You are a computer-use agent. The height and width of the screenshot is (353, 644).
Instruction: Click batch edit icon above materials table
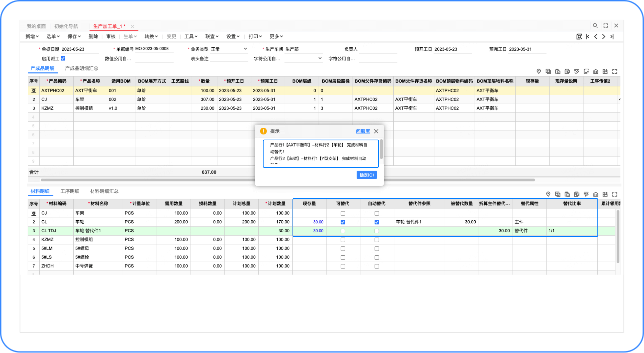[586, 194]
